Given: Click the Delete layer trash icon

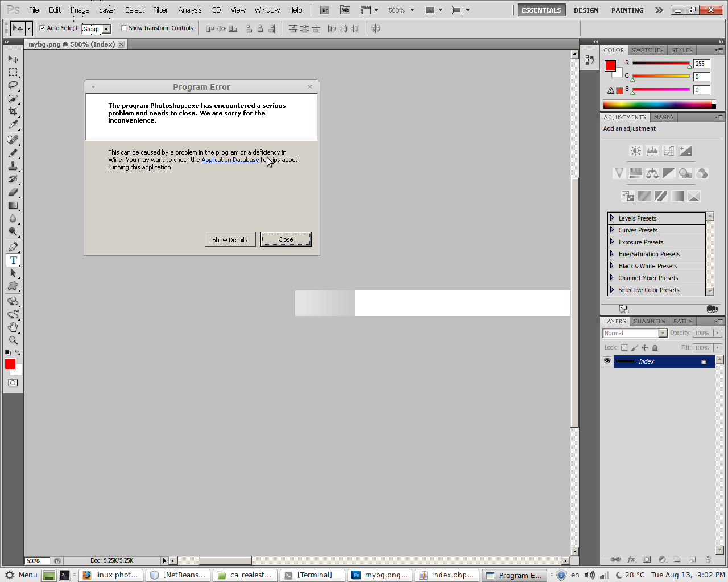Looking at the screenshot, I should 708,559.
